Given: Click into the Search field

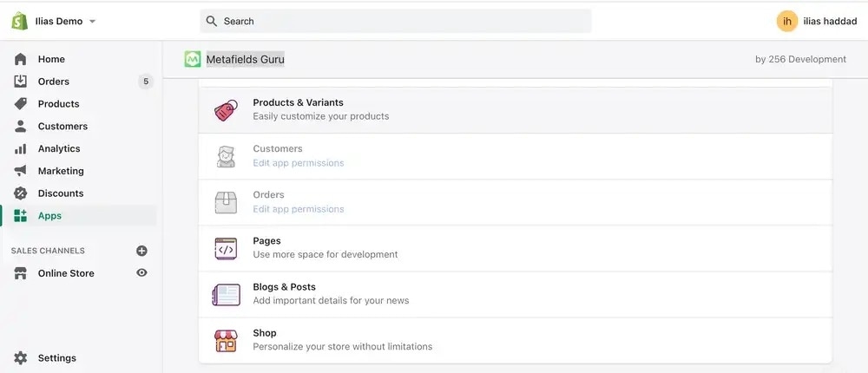Looking at the screenshot, I should coord(395,21).
